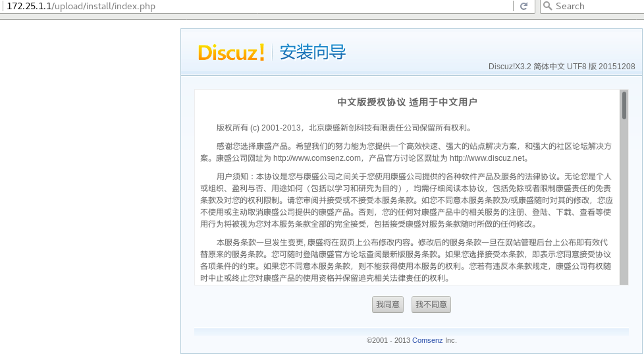644x356 pixels.
Task: Focus the browser Search field
Action: pyautogui.click(x=592, y=6)
